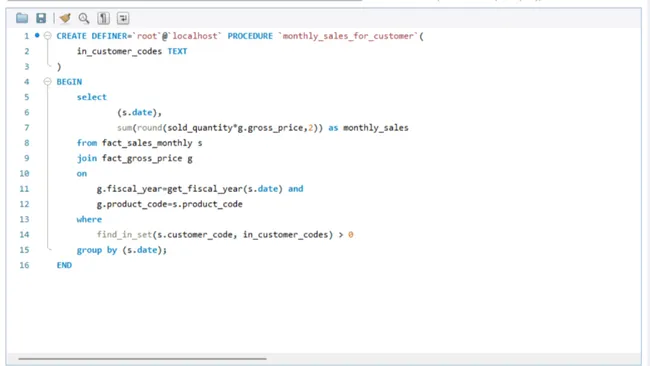Open the find magnifier tool
Viewport: 650px width, 366px height.
pyautogui.click(x=84, y=18)
